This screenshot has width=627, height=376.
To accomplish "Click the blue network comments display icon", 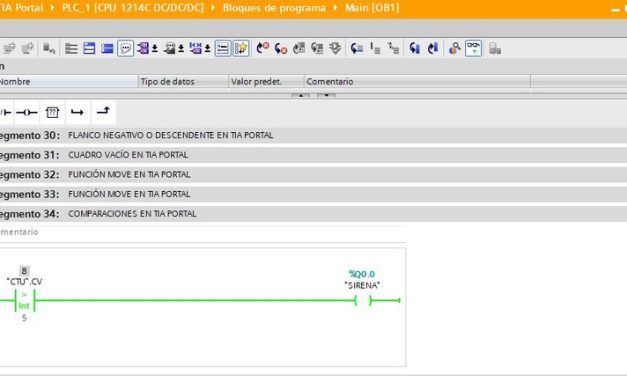I will [196, 48].
